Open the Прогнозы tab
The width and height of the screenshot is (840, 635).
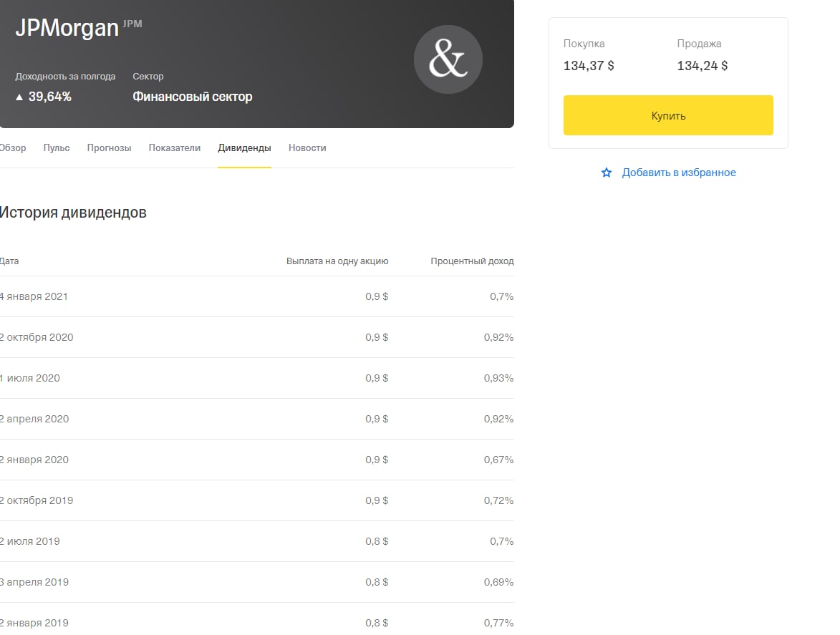click(110, 147)
